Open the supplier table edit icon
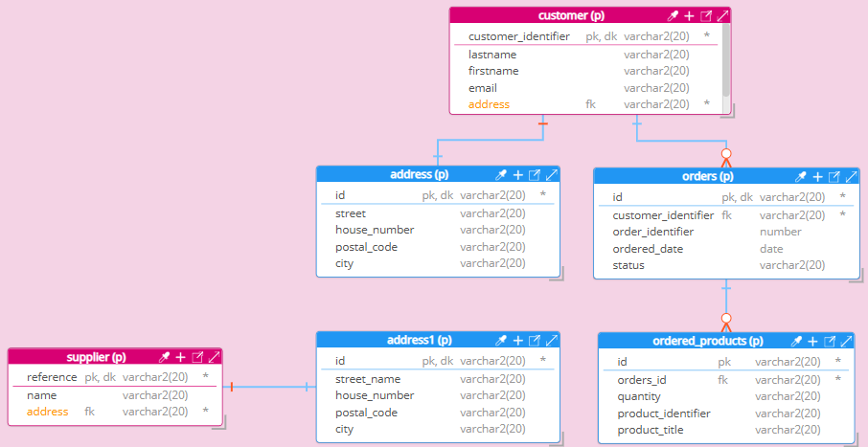Image resolution: width=868 pixels, height=447 pixels. [197, 357]
